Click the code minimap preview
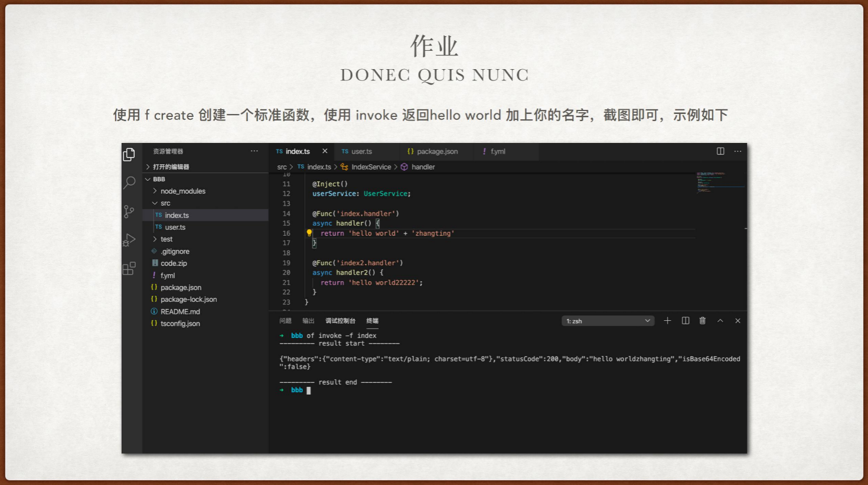 tap(720, 182)
